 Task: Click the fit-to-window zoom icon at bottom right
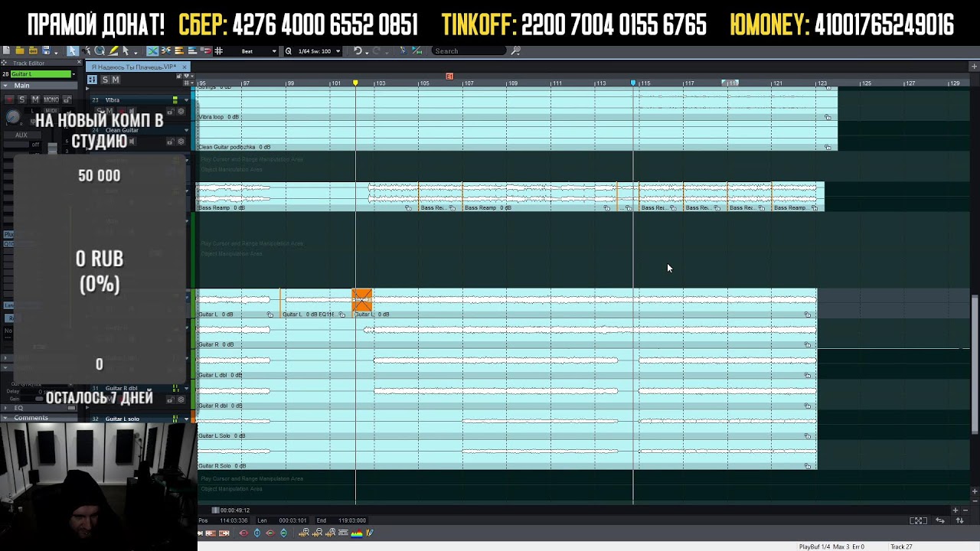coord(918,520)
